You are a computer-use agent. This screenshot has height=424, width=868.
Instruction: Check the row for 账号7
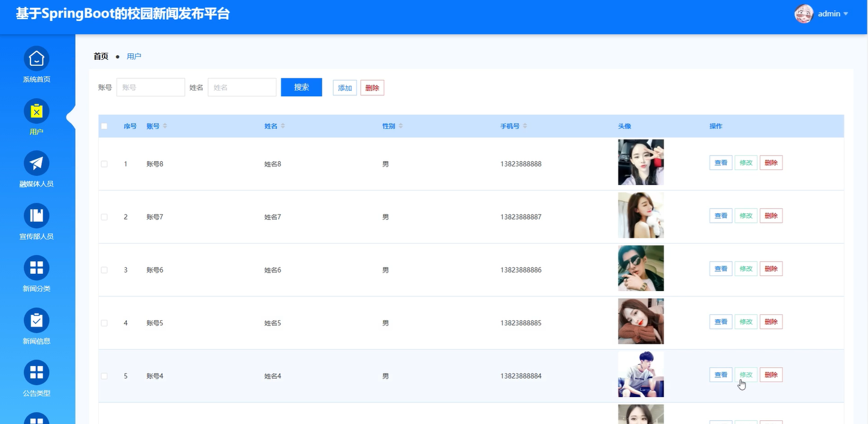(x=104, y=217)
